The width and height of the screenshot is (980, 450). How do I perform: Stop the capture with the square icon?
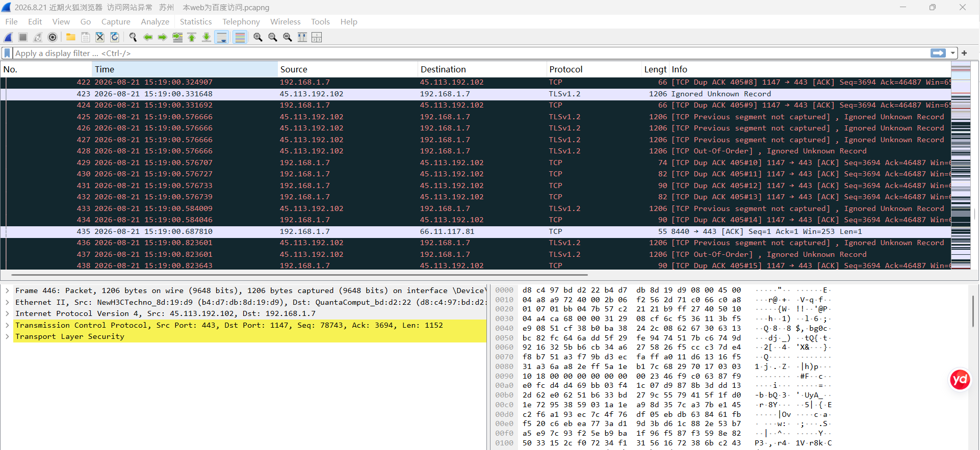pyautogui.click(x=23, y=37)
